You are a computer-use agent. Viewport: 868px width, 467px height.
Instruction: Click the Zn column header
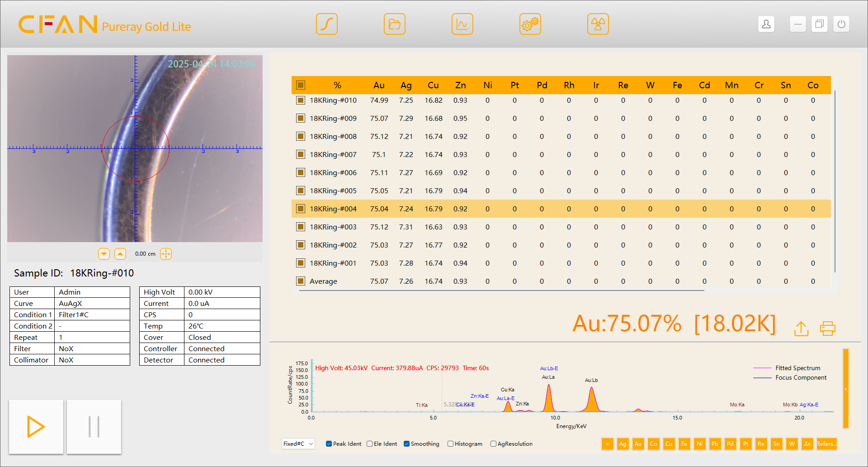tap(460, 85)
